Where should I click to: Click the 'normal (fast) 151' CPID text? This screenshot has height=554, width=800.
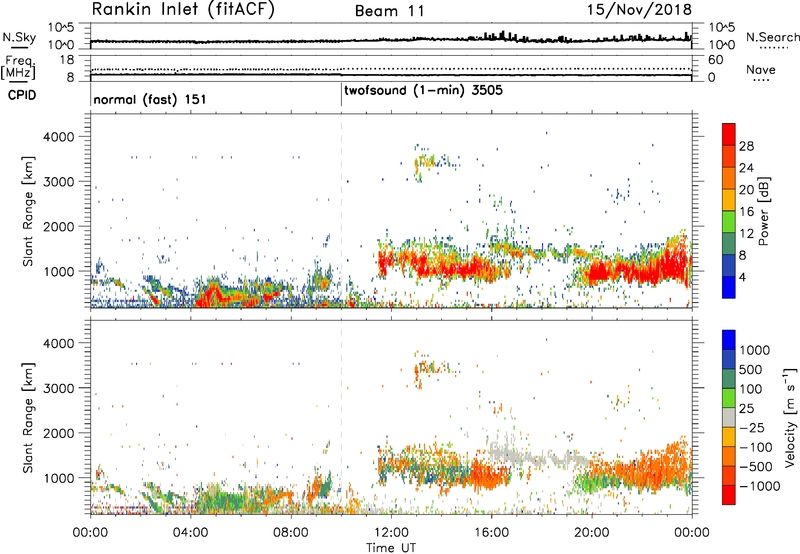150,99
